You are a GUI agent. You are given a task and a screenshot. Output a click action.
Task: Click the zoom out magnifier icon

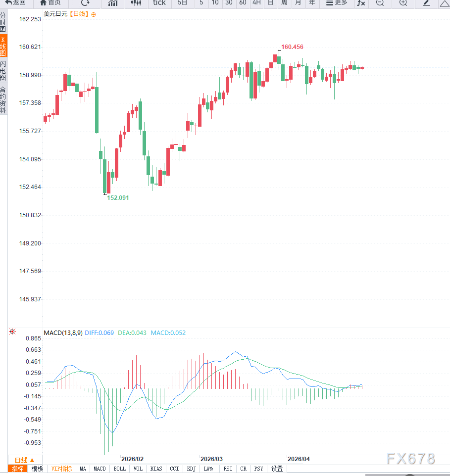[x=380, y=3]
